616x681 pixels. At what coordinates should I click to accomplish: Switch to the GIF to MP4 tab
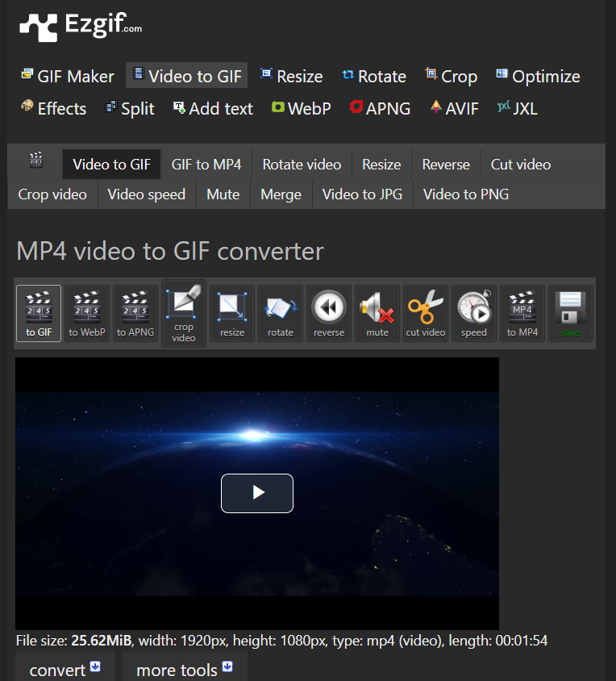[206, 165]
